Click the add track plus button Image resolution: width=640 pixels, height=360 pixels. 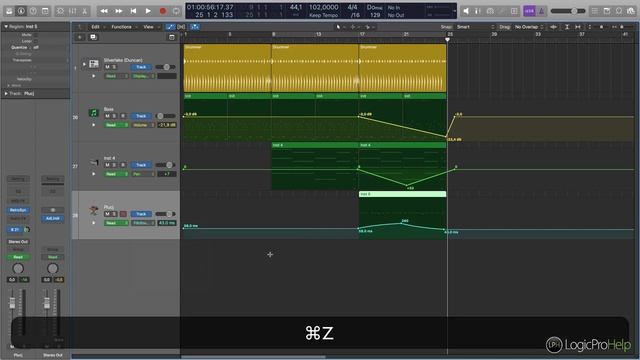point(80,37)
